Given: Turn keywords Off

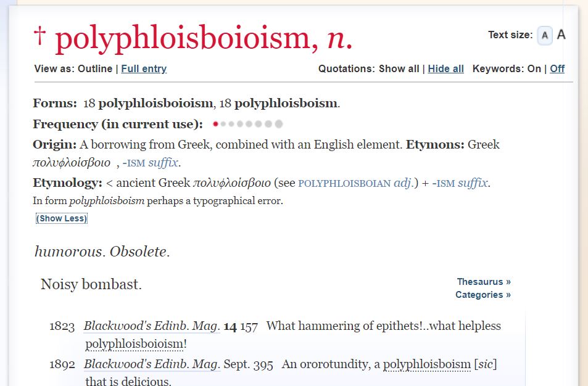Looking at the screenshot, I should [x=557, y=69].
